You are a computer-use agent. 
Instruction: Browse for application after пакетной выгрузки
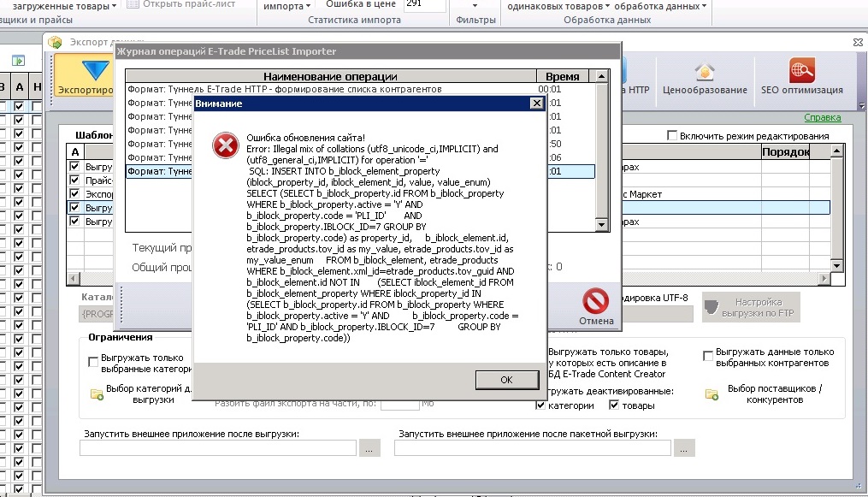(684, 448)
